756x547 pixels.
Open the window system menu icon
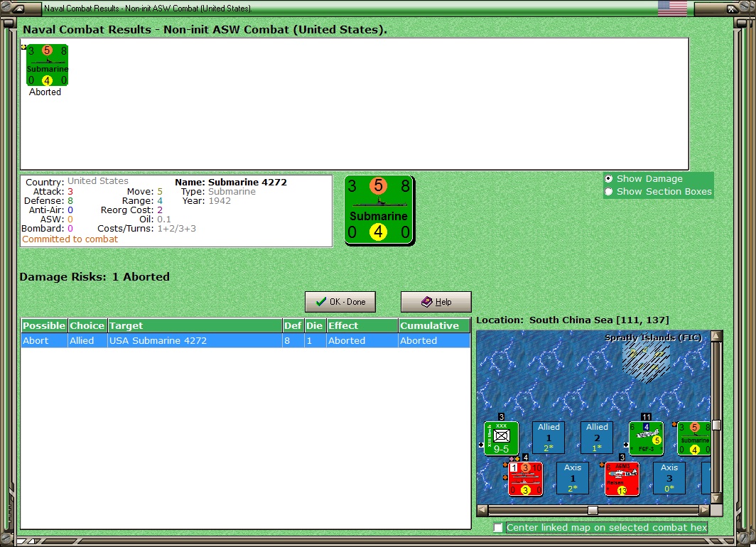point(18,9)
